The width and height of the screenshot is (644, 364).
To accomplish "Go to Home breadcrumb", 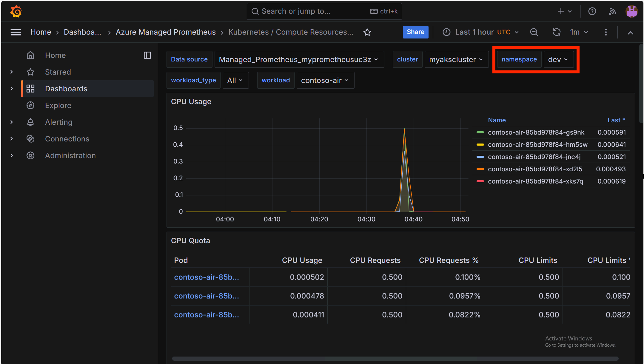I will (x=41, y=32).
